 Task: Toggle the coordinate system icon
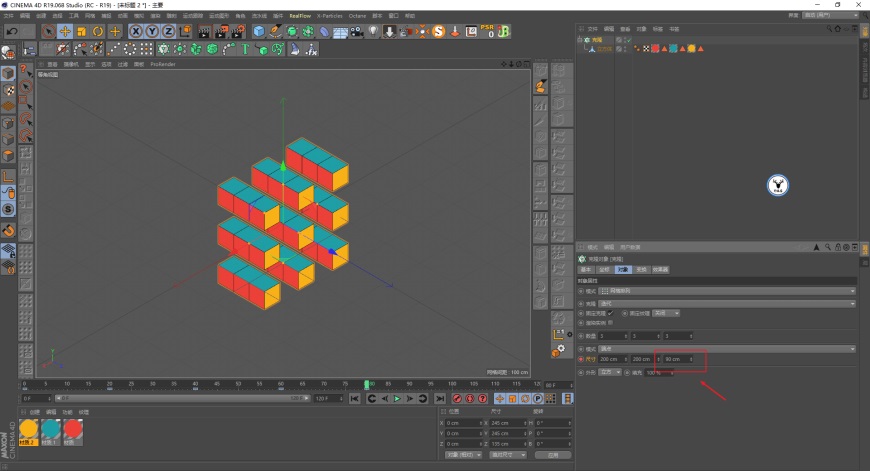click(x=185, y=32)
